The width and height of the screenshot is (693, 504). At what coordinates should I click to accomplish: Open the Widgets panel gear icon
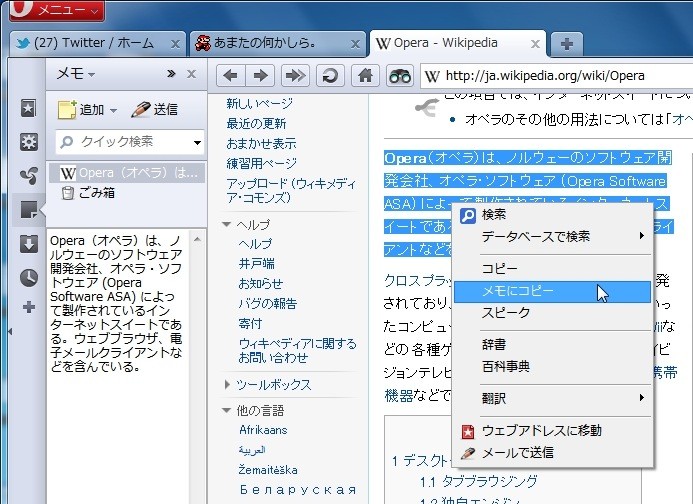[x=29, y=142]
